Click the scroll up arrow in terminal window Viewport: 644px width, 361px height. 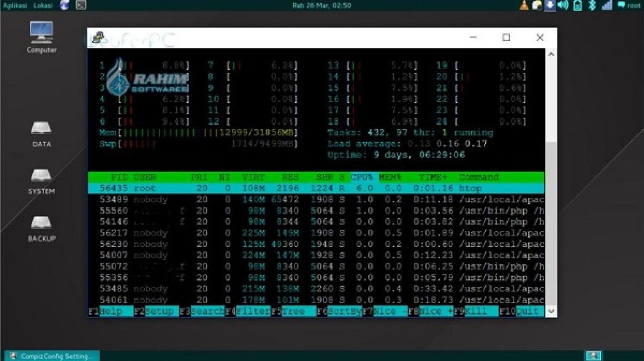pyautogui.click(x=551, y=54)
